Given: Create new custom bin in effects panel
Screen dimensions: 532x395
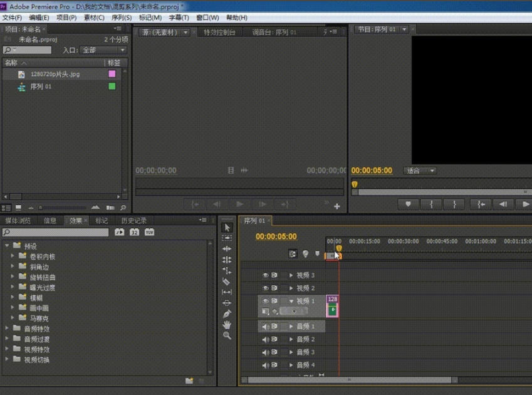Looking at the screenshot, I should pyautogui.click(x=189, y=381).
